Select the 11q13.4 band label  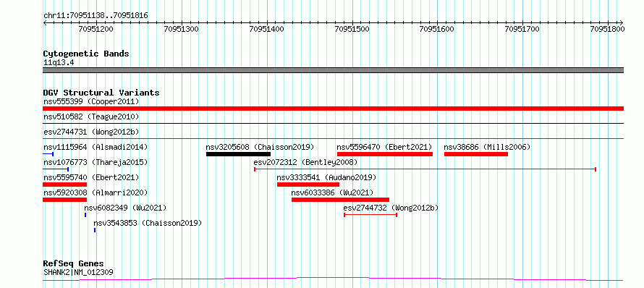tap(59, 63)
